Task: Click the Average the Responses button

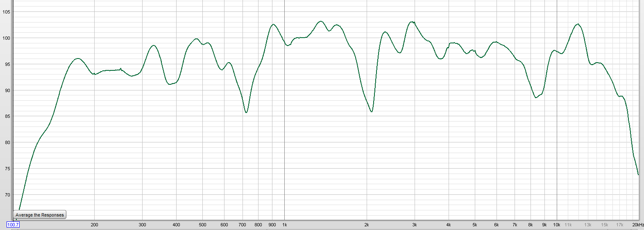Action: tap(40, 215)
